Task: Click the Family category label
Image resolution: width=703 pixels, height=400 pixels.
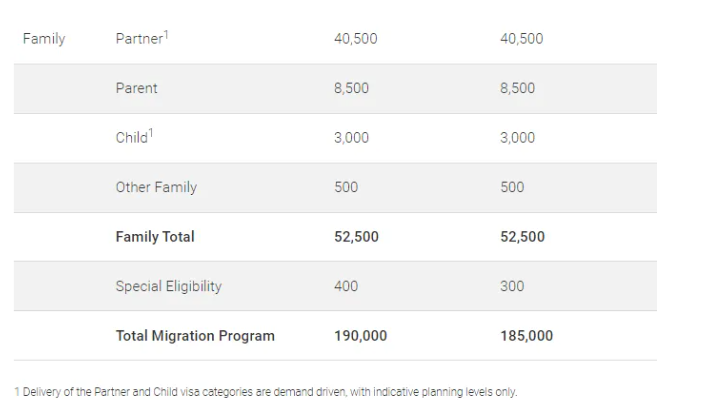Action: point(43,39)
